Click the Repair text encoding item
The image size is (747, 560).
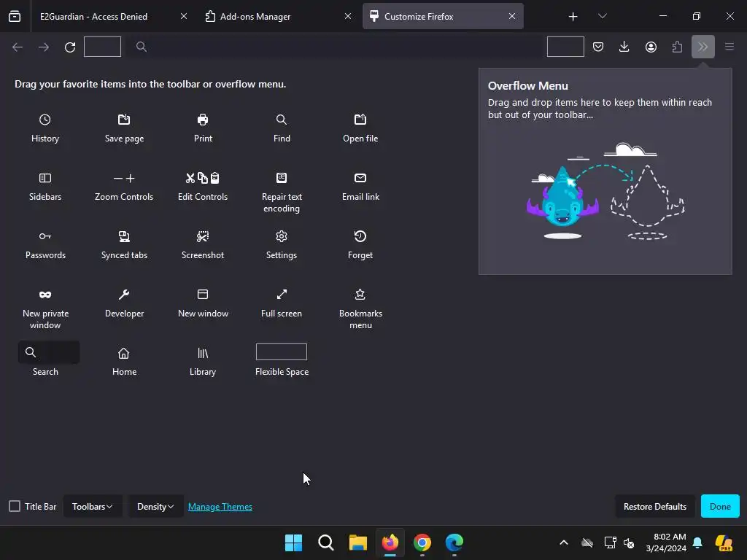[282, 192]
